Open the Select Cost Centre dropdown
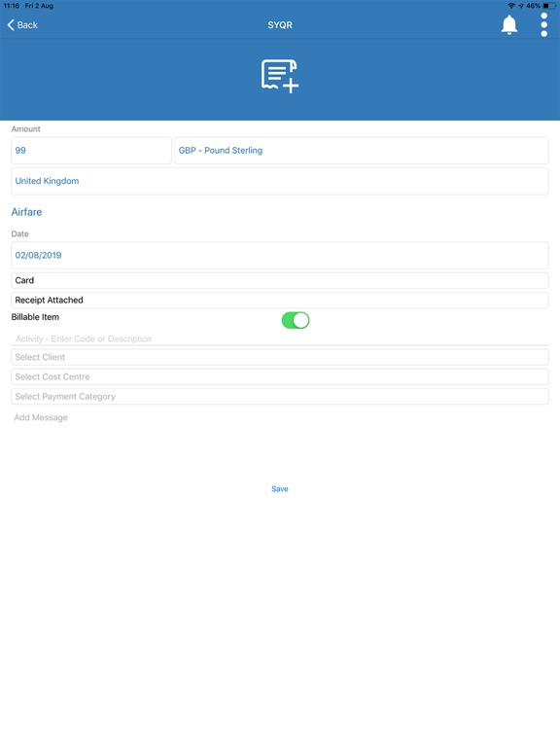 pos(280,376)
